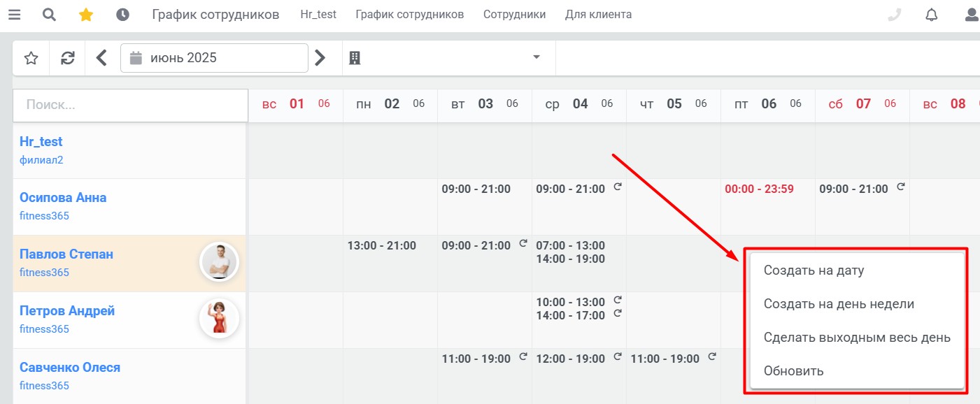Screen dimensions: 980x404
Task: Click Савченко Олеся вт 11:00 - 19:00 shift
Action: pos(476,359)
